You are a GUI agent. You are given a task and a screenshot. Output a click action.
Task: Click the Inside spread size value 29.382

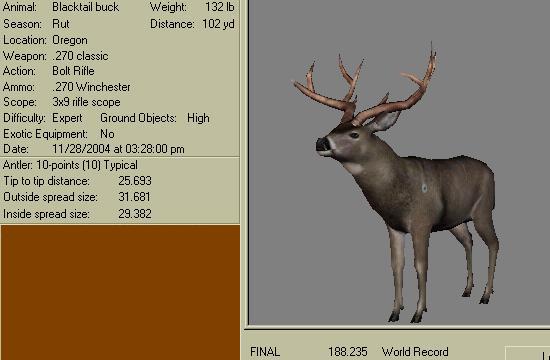coord(135,214)
